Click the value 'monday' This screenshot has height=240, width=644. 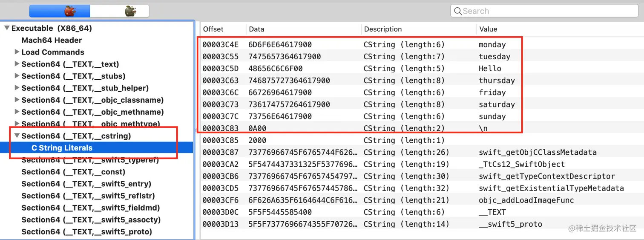[x=492, y=45]
